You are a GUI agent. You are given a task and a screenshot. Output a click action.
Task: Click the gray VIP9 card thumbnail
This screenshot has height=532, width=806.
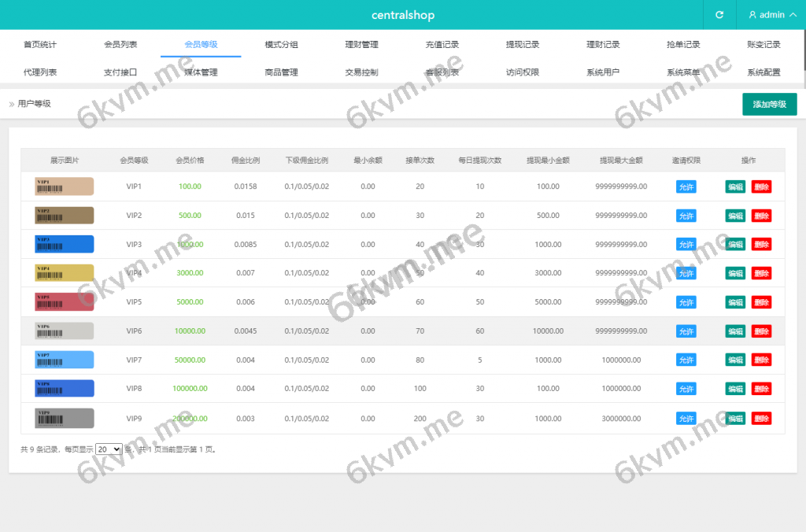coord(65,418)
